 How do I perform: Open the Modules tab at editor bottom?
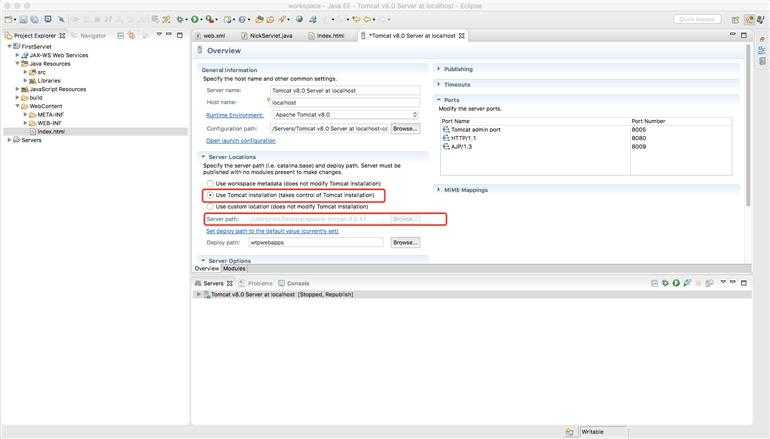pos(234,269)
